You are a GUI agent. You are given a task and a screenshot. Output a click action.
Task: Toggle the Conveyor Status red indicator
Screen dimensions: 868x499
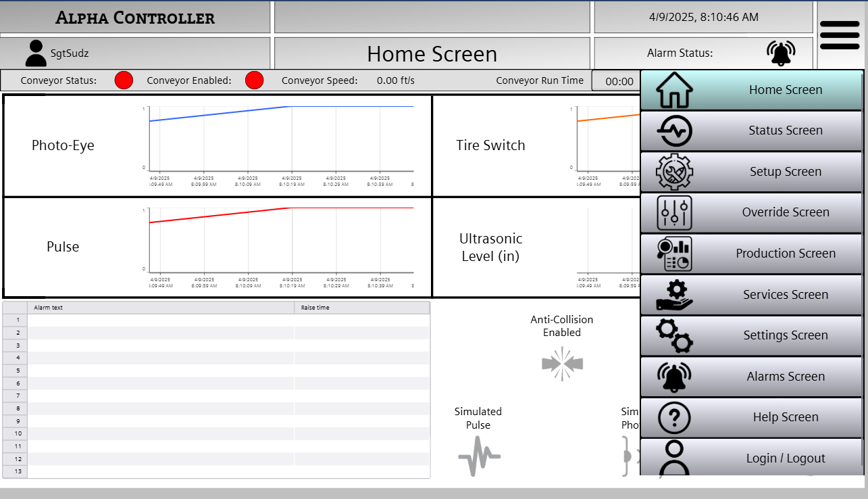[124, 80]
